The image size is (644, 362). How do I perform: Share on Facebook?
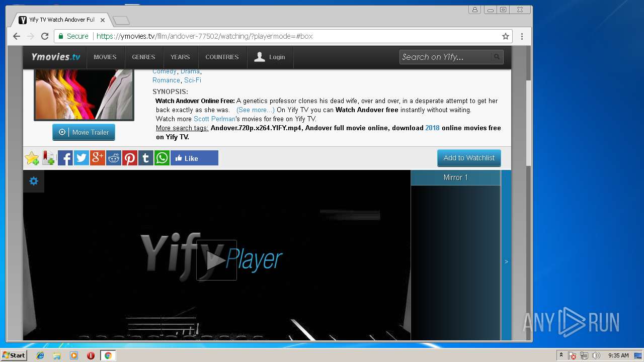pos(65,158)
